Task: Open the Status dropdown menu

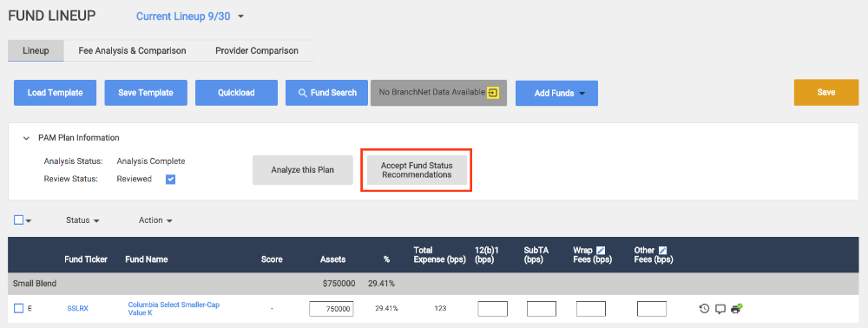Action: coord(82,220)
